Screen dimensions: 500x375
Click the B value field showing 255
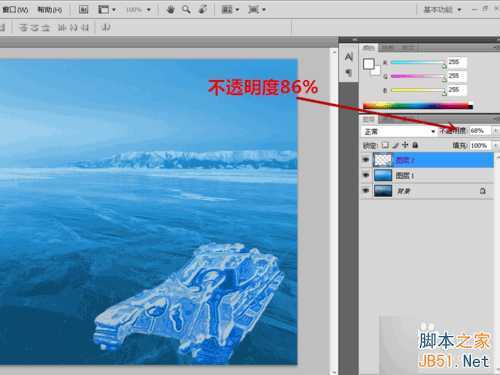[x=457, y=90]
